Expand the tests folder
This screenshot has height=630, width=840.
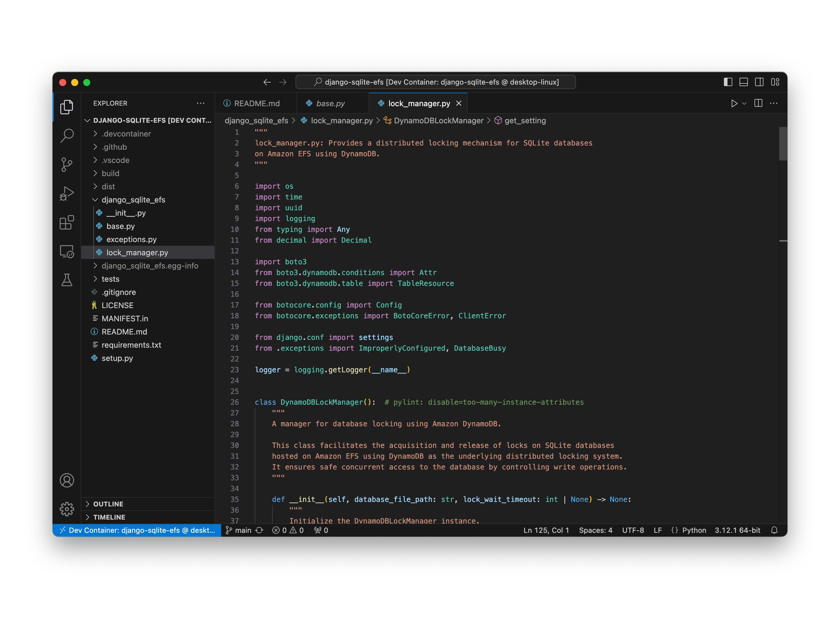pos(148,279)
